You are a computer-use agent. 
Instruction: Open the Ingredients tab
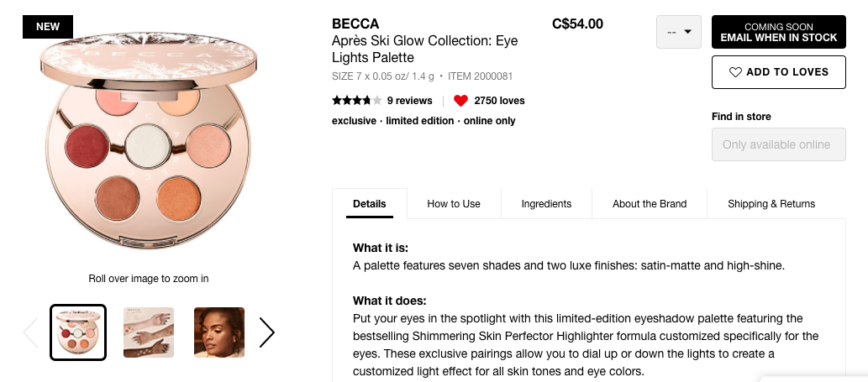[x=546, y=204]
